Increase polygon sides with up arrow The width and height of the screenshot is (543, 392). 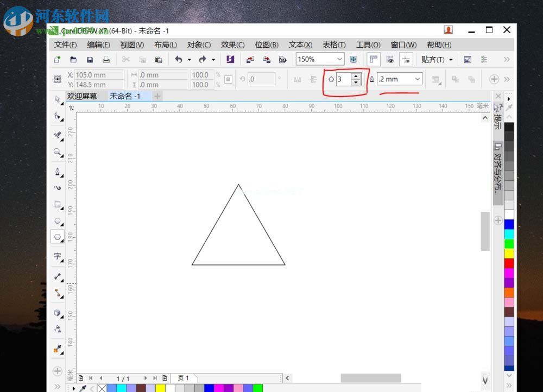(356, 76)
